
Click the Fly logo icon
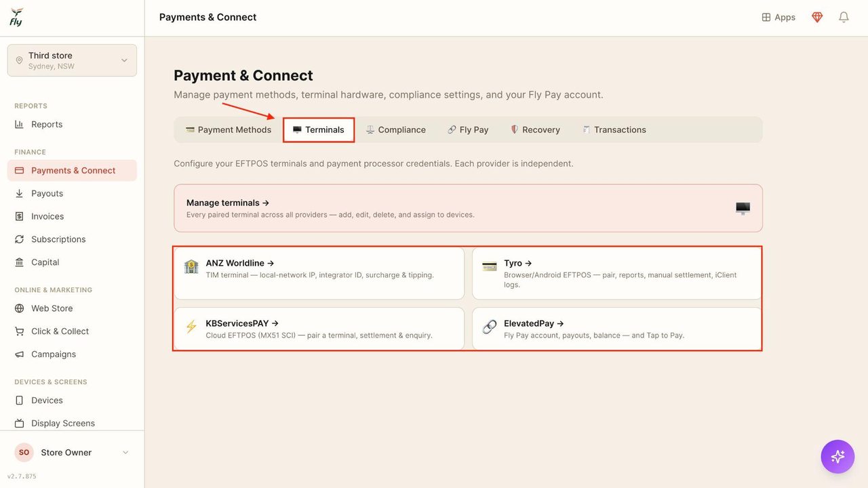point(16,17)
